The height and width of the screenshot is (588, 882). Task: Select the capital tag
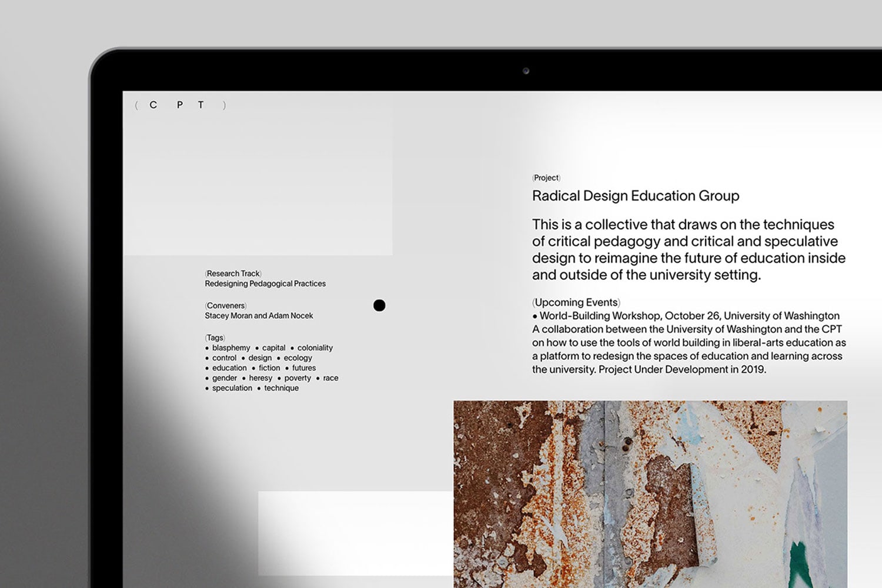coord(273,348)
